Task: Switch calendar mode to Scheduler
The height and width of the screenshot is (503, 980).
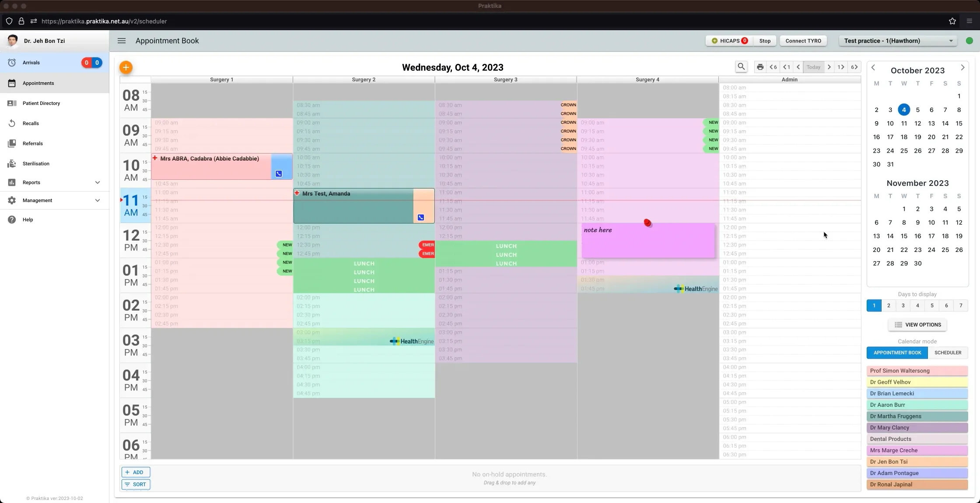Action: tap(948, 353)
